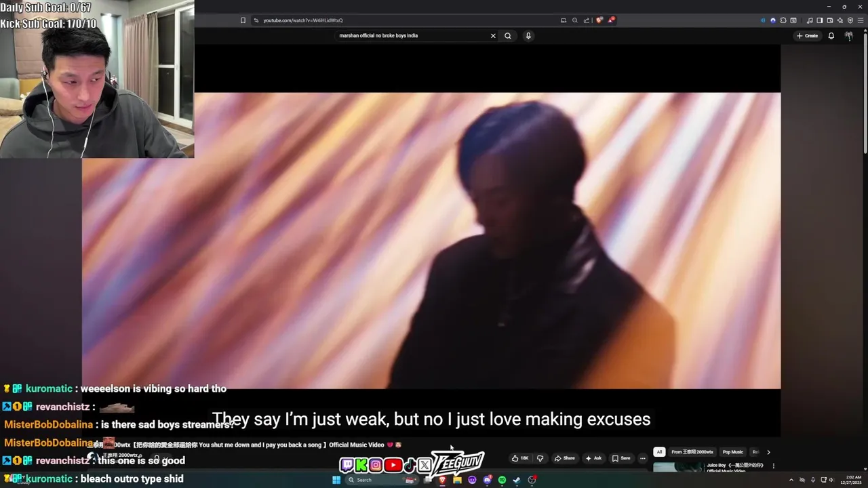Mute tab audio indicator in toolbar

click(763, 20)
